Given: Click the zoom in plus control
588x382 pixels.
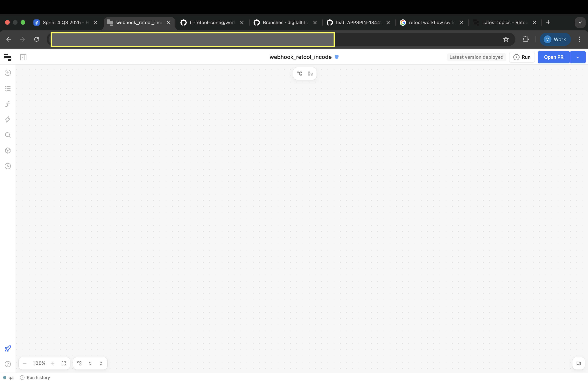Looking at the screenshot, I should [x=53, y=363].
